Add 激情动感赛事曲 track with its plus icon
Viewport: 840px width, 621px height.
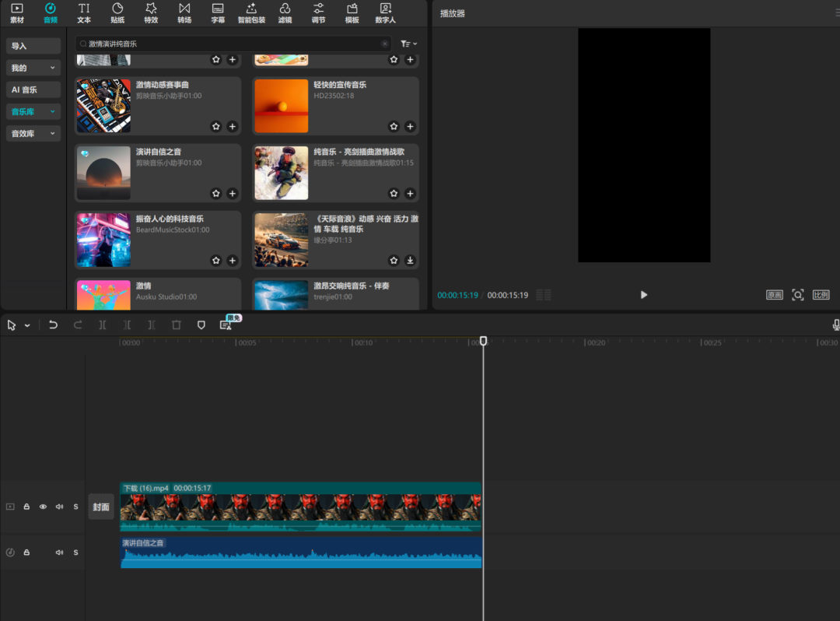click(x=233, y=127)
